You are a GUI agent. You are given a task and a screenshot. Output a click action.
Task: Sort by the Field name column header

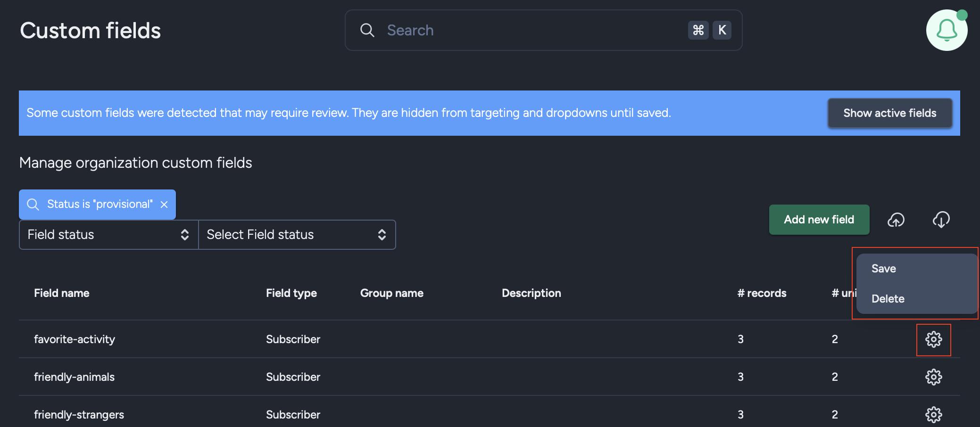pyautogui.click(x=62, y=293)
